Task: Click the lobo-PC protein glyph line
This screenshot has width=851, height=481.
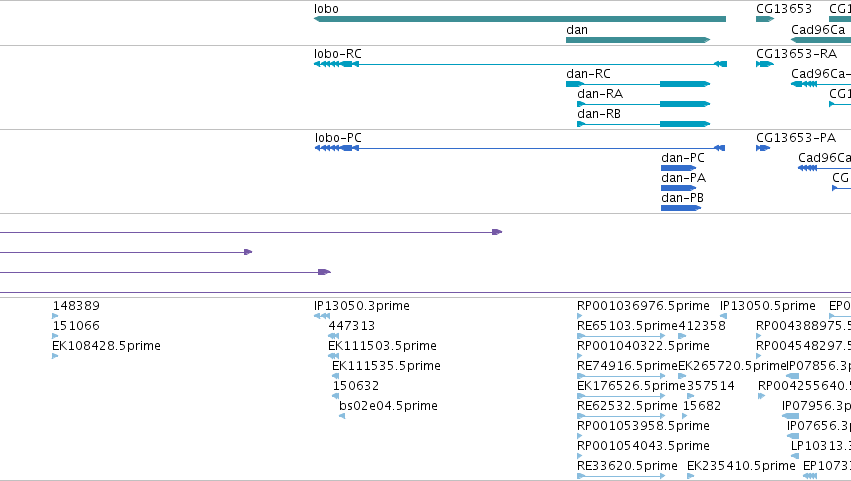Action: [520, 148]
